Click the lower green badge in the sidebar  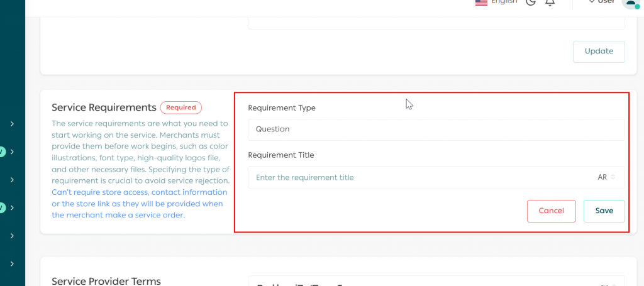coord(2,207)
